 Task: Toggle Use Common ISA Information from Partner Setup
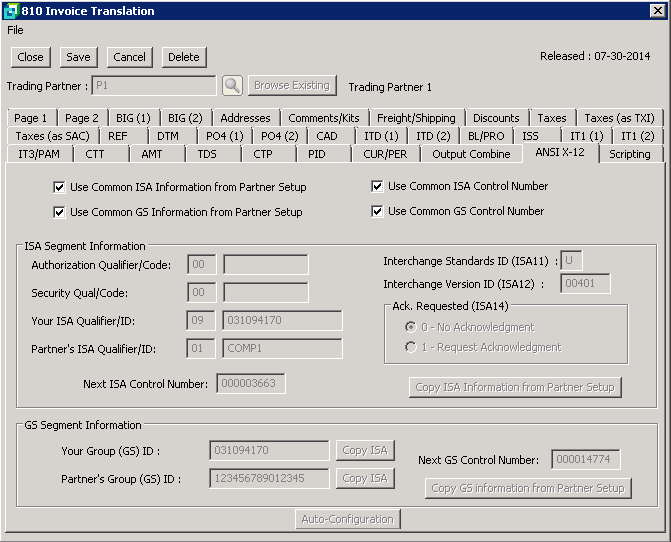[x=59, y=187]
